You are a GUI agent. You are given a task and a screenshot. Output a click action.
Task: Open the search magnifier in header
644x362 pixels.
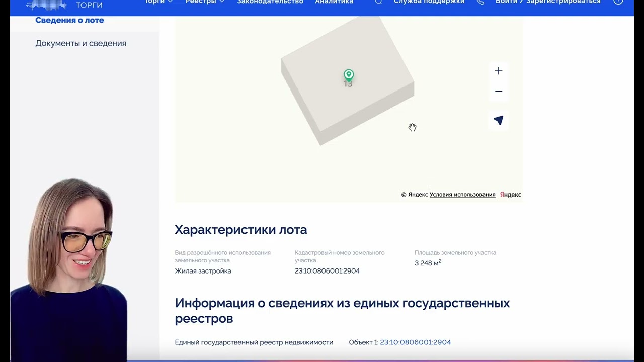(x=378, y=2)
